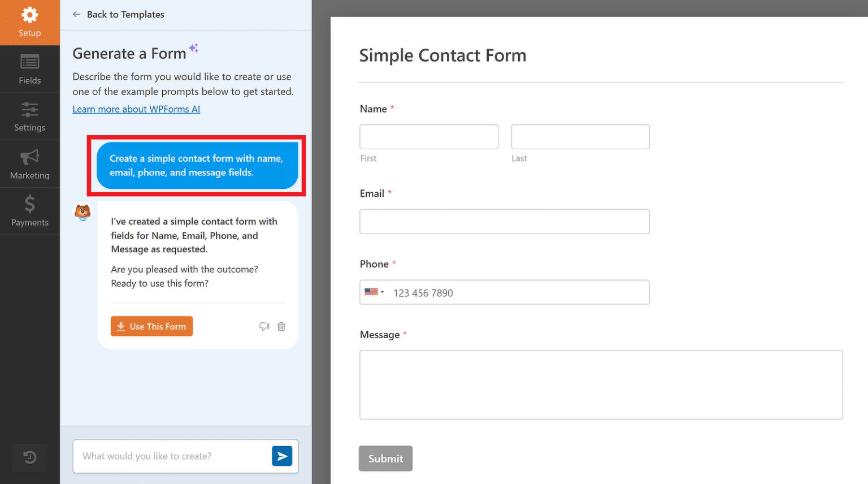Open the phone country flag selector
Viewport: 868px width, 484px height.
(x=375, y=292)
